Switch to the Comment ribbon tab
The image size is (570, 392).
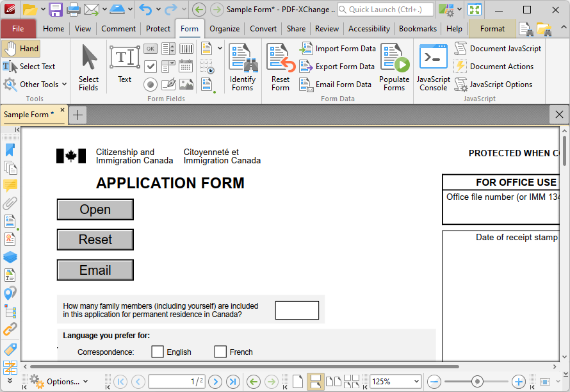click(118, 29)
